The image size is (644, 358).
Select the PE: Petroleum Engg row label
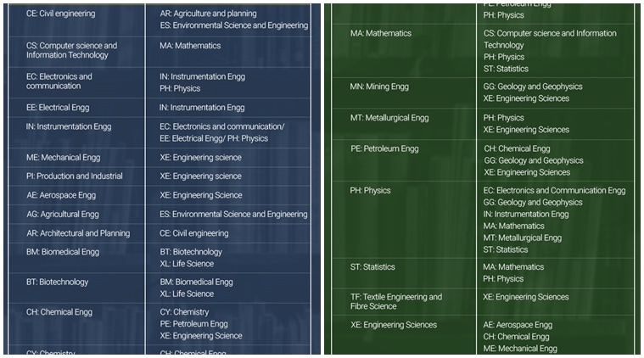[384, 148]
